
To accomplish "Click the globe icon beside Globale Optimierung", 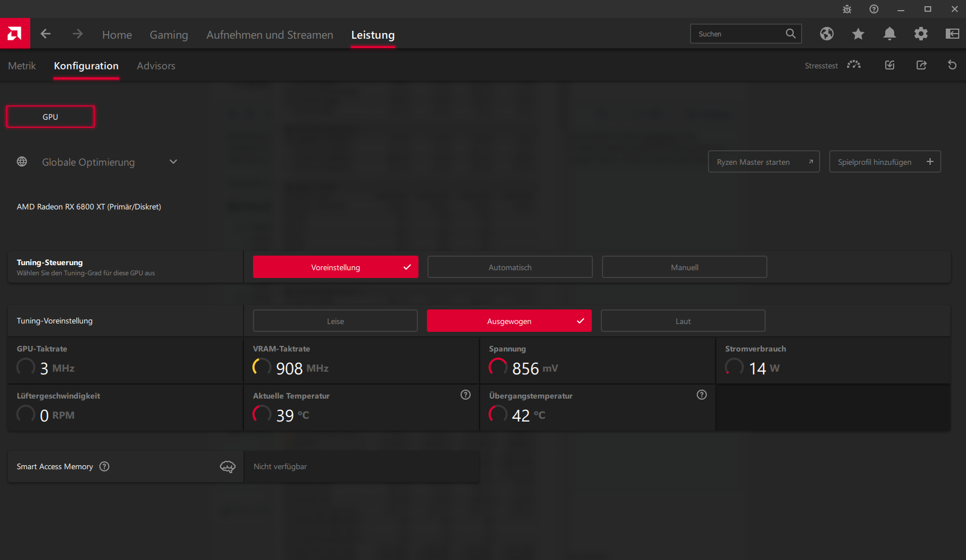I will [x=22, y=161].
